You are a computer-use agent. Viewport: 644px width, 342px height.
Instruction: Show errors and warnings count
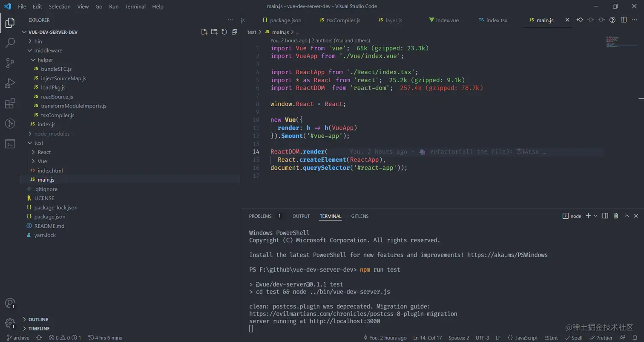65,338
